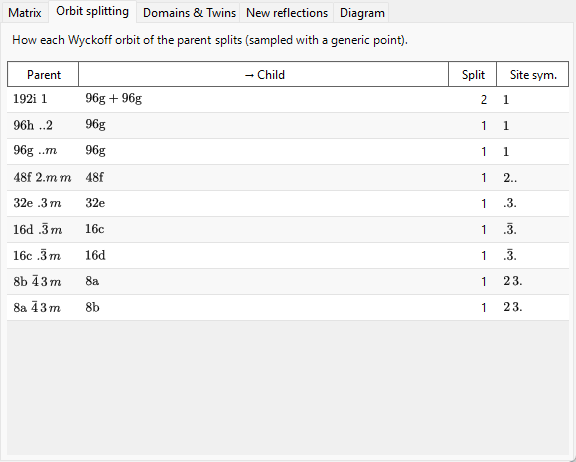This screenshot has height=462, width=576.
Task: Select the Orbit splitting tab
Action: click(x=93, y=11)
